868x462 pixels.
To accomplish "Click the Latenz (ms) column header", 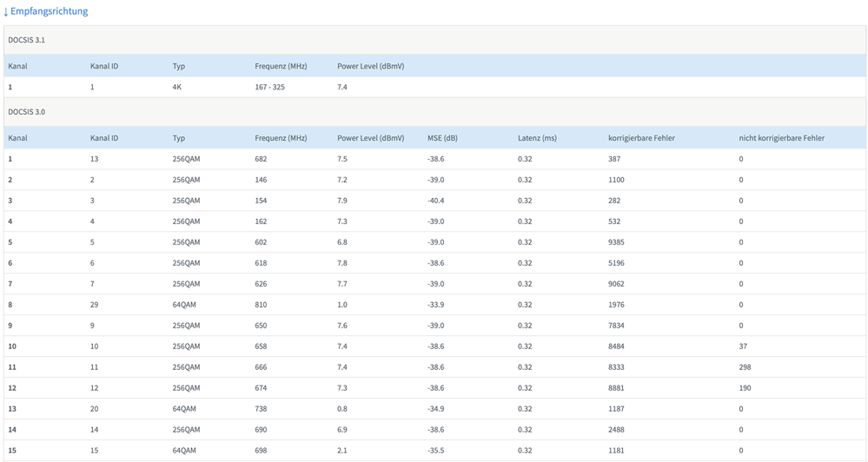I will [537, 138].
